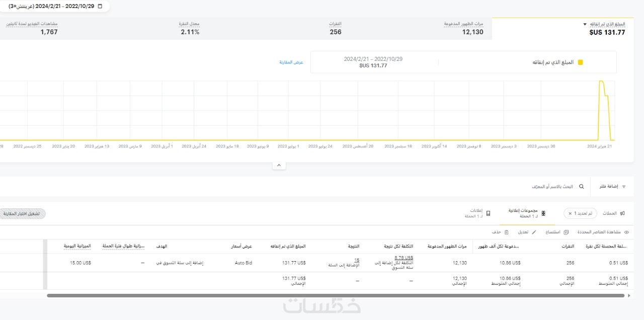Image resolution: width=644 pixels, height=320 pixels.
Task: Click the إضافة فلتر add filter button
Action: [612, 187]
